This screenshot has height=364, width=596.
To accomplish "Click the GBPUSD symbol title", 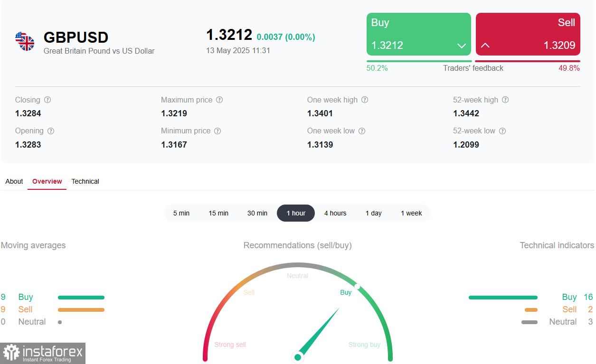I will coord(76,37).
